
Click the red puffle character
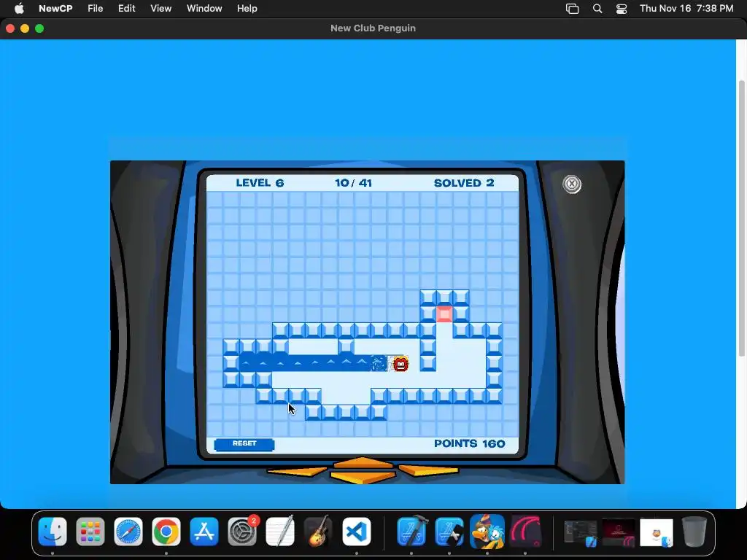(400, 364)
